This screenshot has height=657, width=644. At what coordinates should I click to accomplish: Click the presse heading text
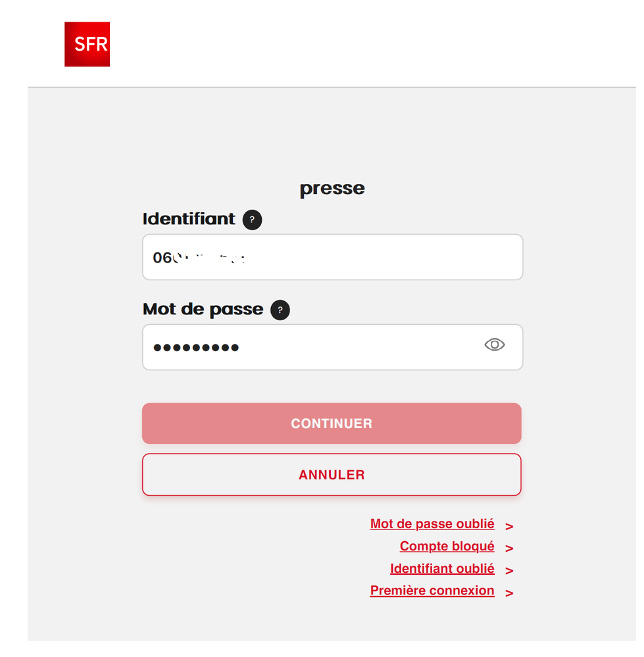tap(332, 189)
